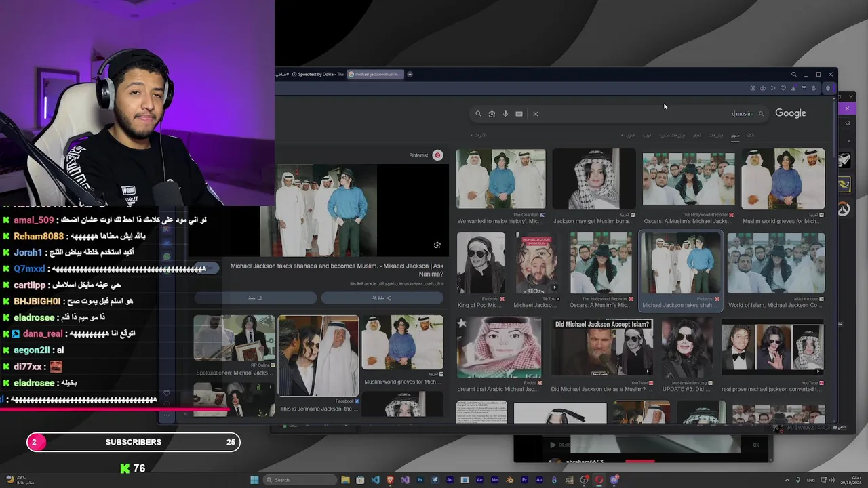868x488 pixels.
Task: Click the heart bookmark icon in browser toolbar
Action: tap(783, 88)
